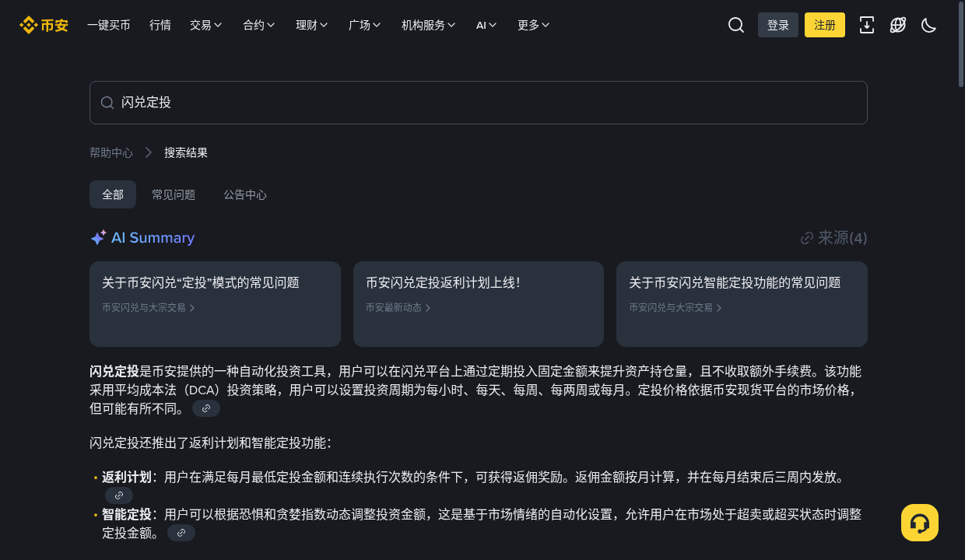Expand the 合约 dropdown menu
The image size is (965, 560).
click(x=259, y=25)
